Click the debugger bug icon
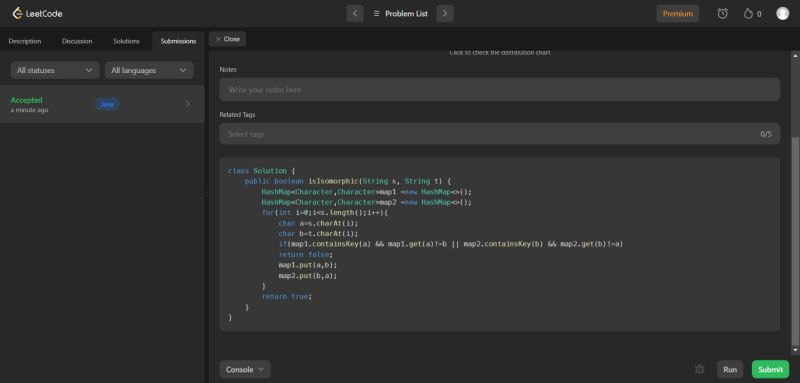Image resolution: width=800 pixels, height=383 pixels. [x=699, y=369]
